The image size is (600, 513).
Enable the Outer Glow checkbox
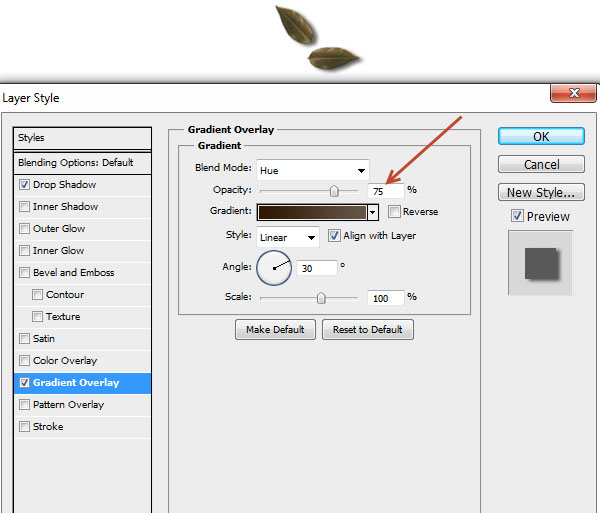[x=24, y=229]
